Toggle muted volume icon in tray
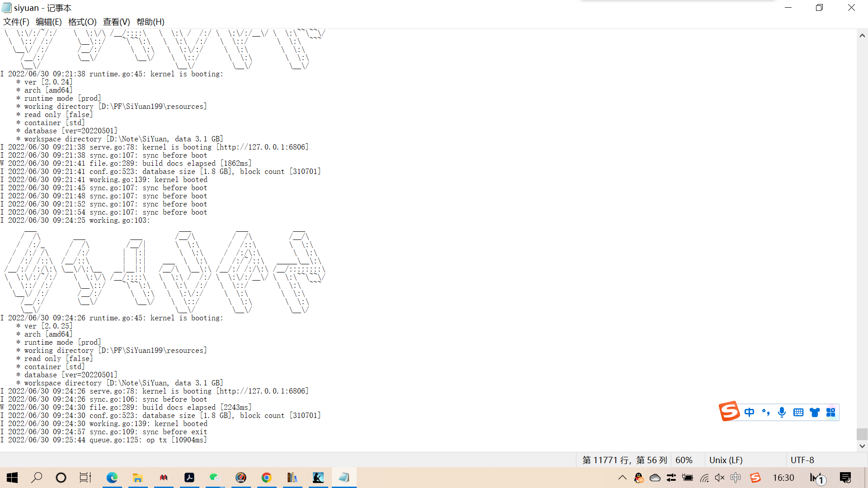This screenshot has width=868, height=488. point(720,478)
